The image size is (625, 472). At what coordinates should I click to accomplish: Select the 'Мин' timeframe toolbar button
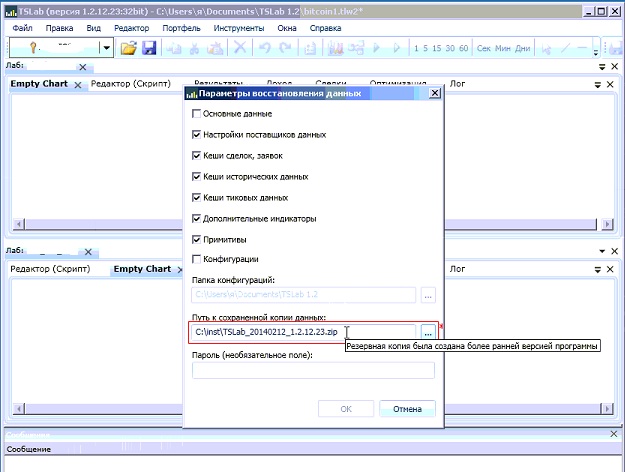point(503,48)
